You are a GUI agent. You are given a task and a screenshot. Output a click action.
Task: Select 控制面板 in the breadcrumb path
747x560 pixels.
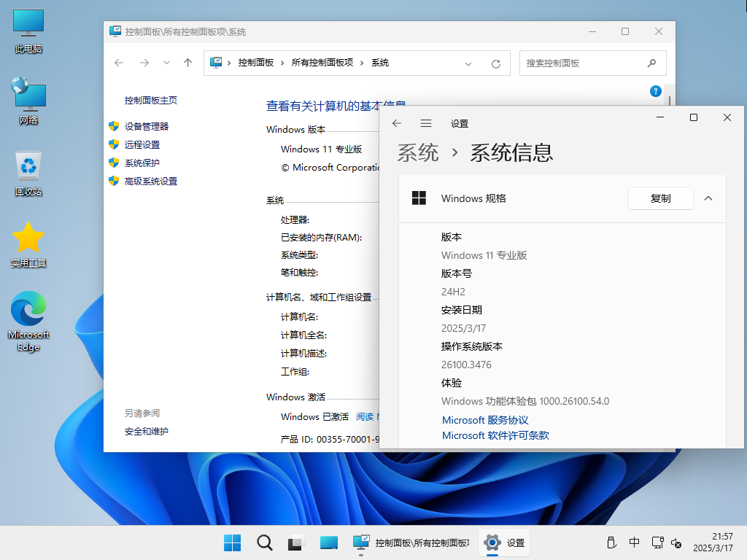256,63
